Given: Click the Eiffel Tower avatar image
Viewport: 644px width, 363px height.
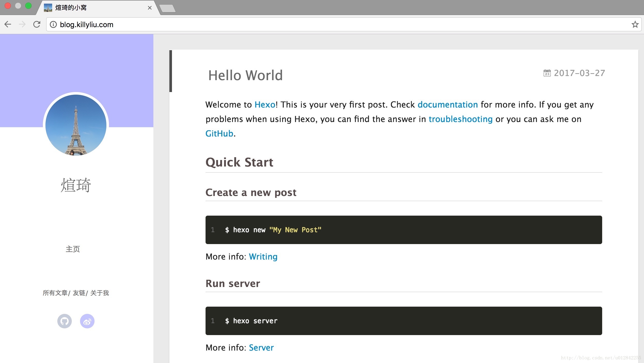Looking at the screenshot, I should pos(76,125).
